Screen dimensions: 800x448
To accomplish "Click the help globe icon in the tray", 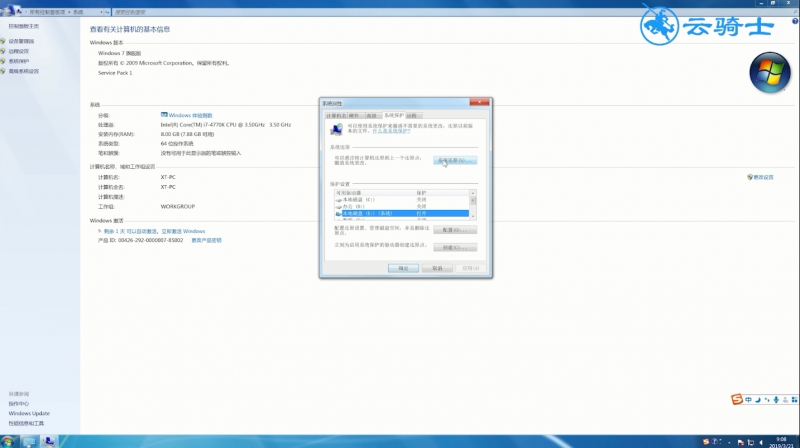I will click(715, 442).
